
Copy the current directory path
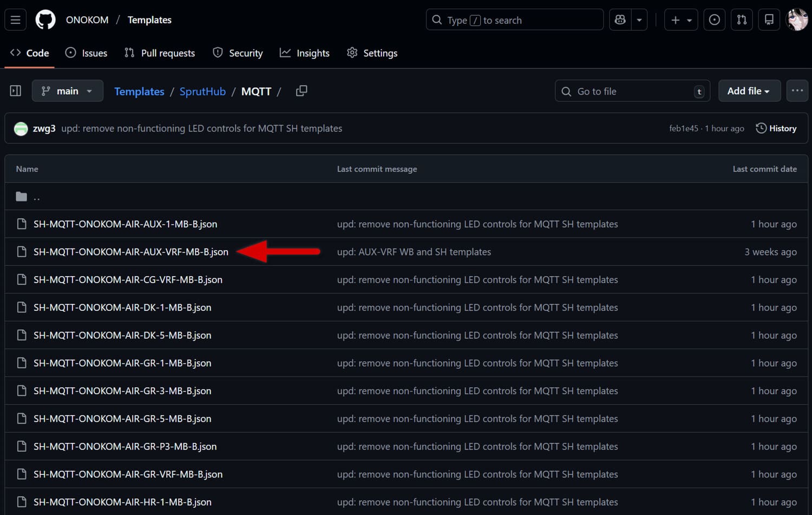[x=302, y=91]
